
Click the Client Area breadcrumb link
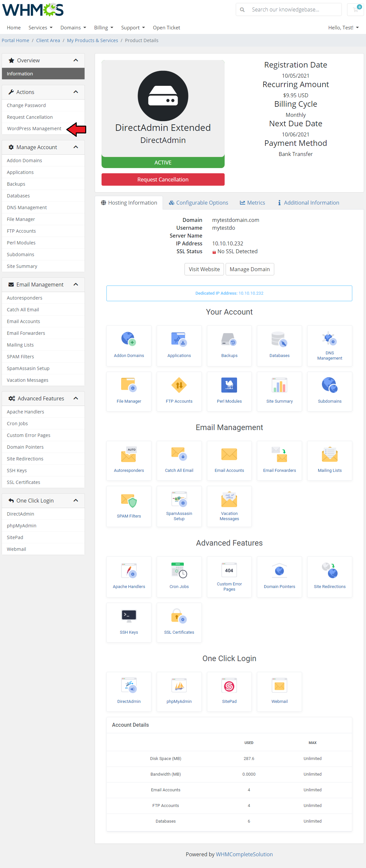48,40
